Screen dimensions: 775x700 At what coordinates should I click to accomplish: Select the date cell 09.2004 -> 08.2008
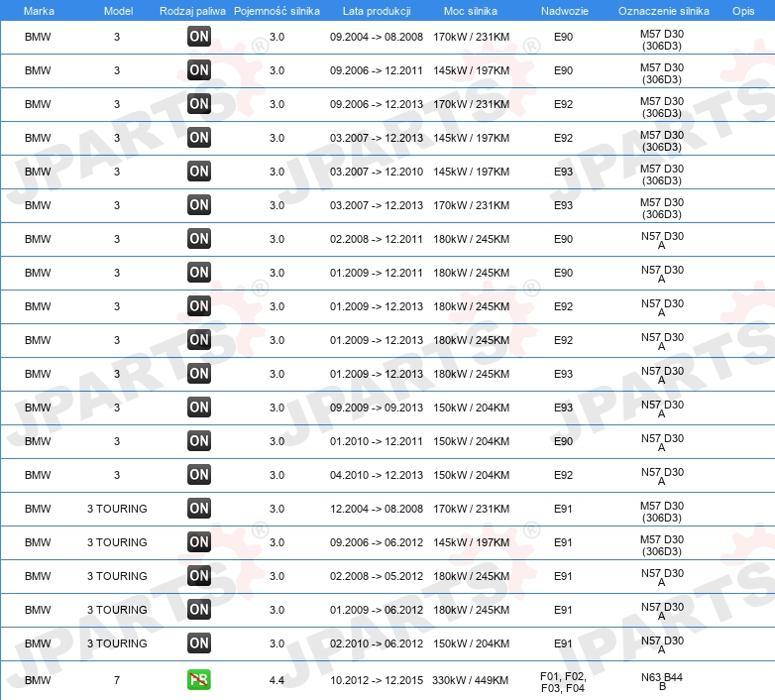point(377,37)
